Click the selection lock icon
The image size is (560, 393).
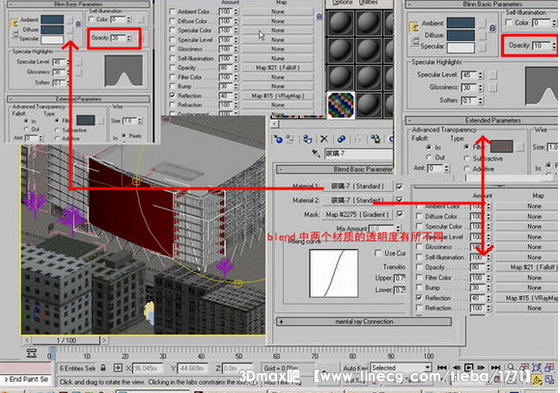[x=103, y=368]
